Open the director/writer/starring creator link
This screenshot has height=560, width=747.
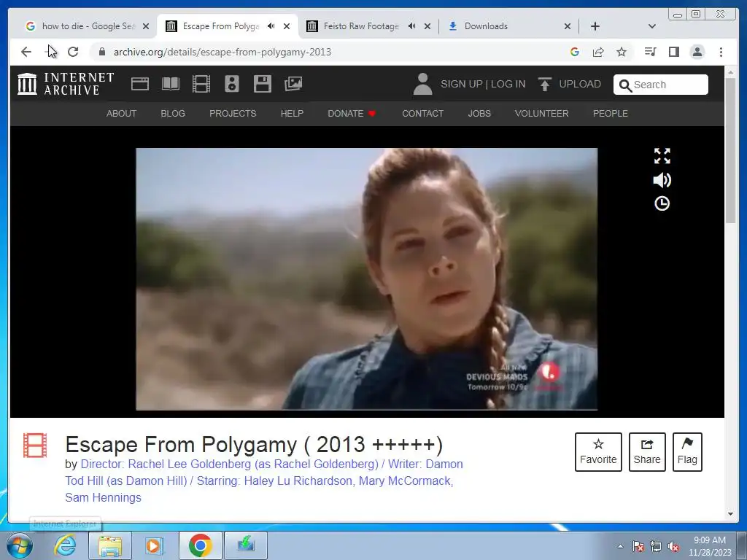click(x=264, y=481)
